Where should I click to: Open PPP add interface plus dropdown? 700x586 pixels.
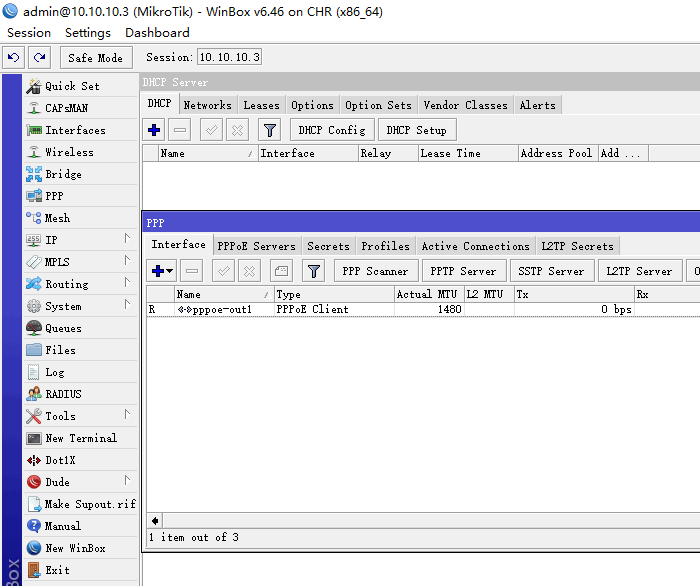162,271
